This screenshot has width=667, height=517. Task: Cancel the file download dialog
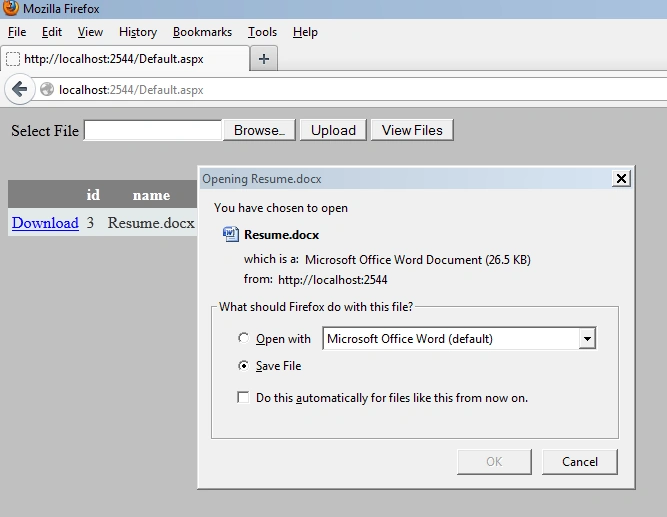click(580, 462)
